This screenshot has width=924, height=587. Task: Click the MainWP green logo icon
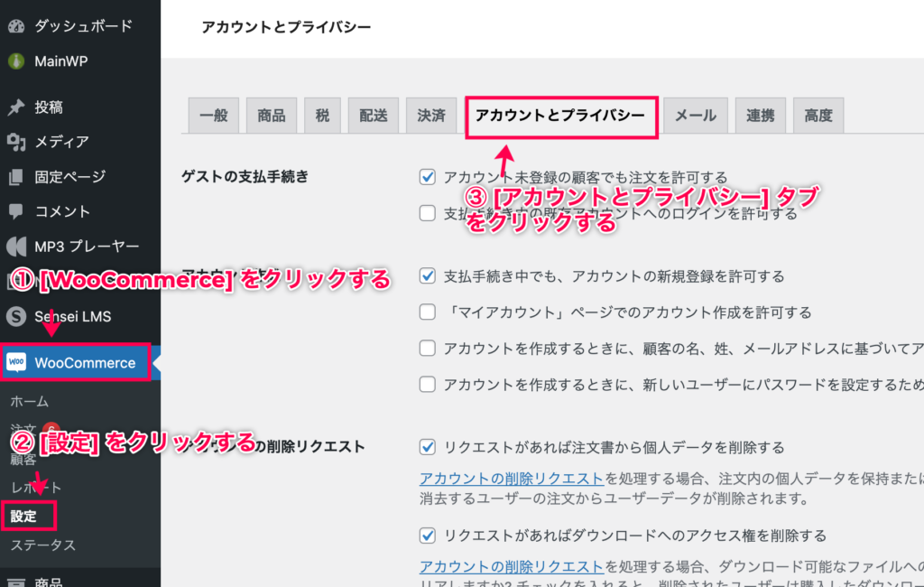coord(16,61)
